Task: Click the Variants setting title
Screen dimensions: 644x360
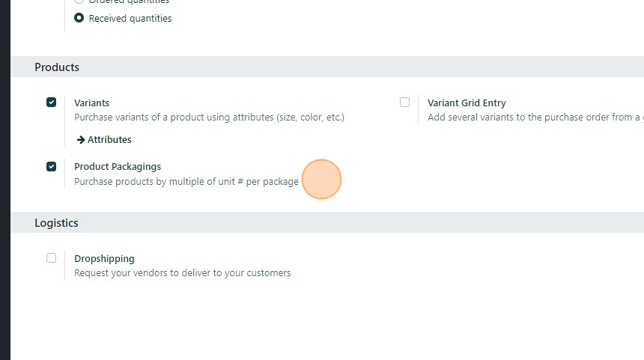Action: 91,103
